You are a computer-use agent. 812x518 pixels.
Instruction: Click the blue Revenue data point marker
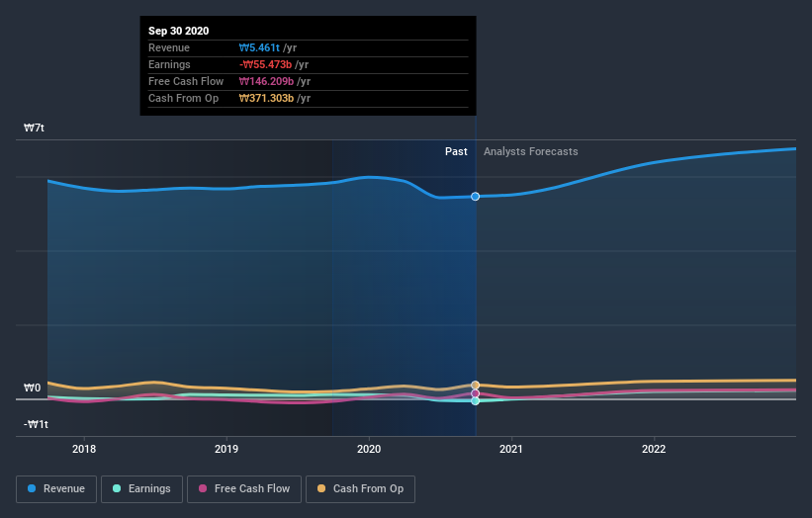coord(475,196)
